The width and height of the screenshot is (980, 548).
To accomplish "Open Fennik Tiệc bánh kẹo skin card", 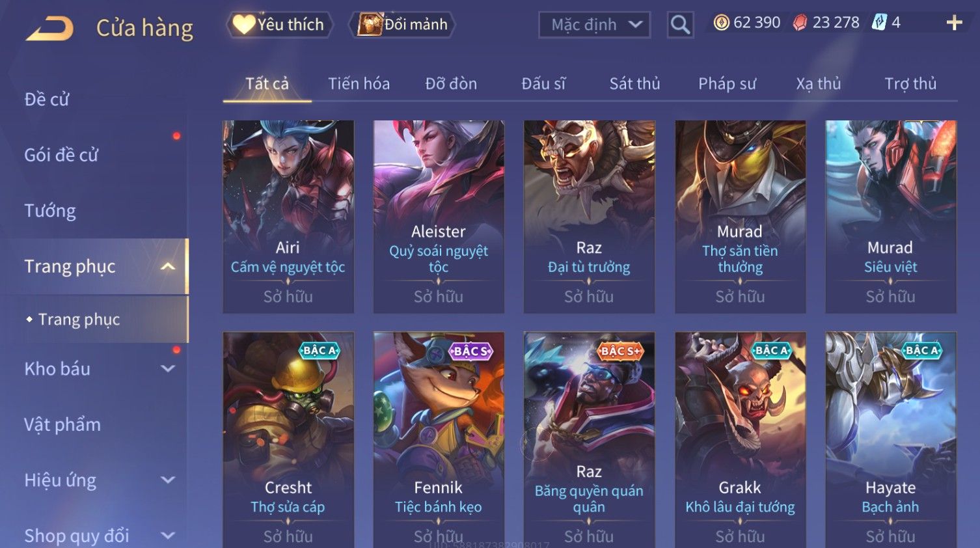I will click(x=439, y=440).
